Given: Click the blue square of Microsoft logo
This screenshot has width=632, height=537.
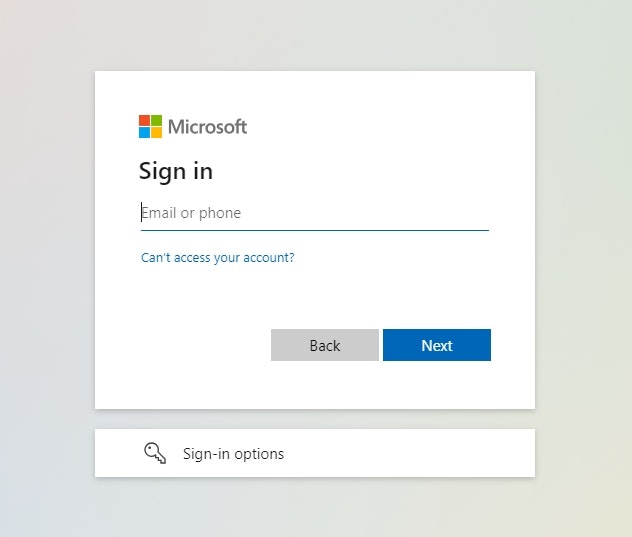Looking at the screenshot, I should [x=144, y=133].
